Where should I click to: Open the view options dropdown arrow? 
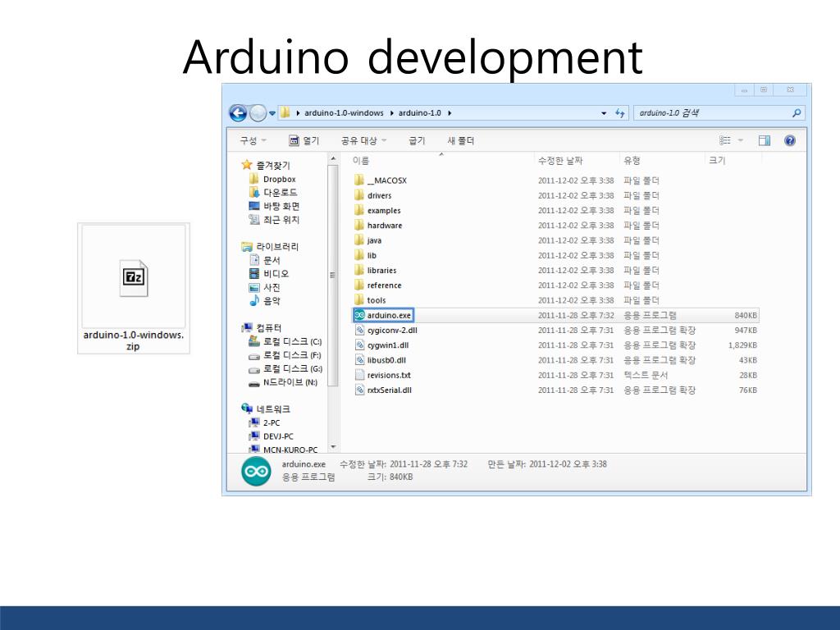(x=741, y=140)
